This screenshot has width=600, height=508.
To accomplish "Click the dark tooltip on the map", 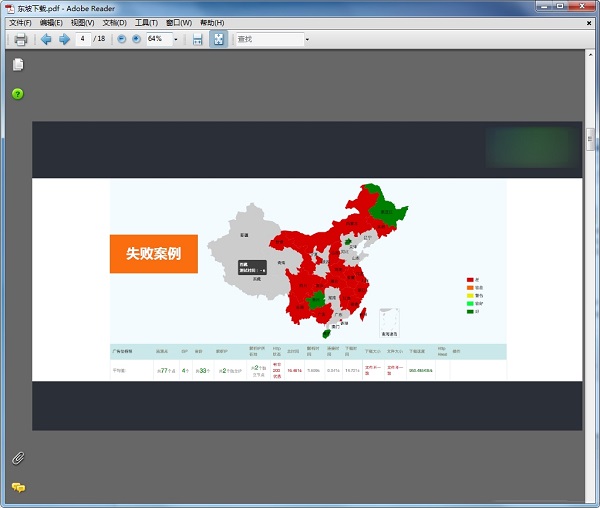I will tap(252, 267).
